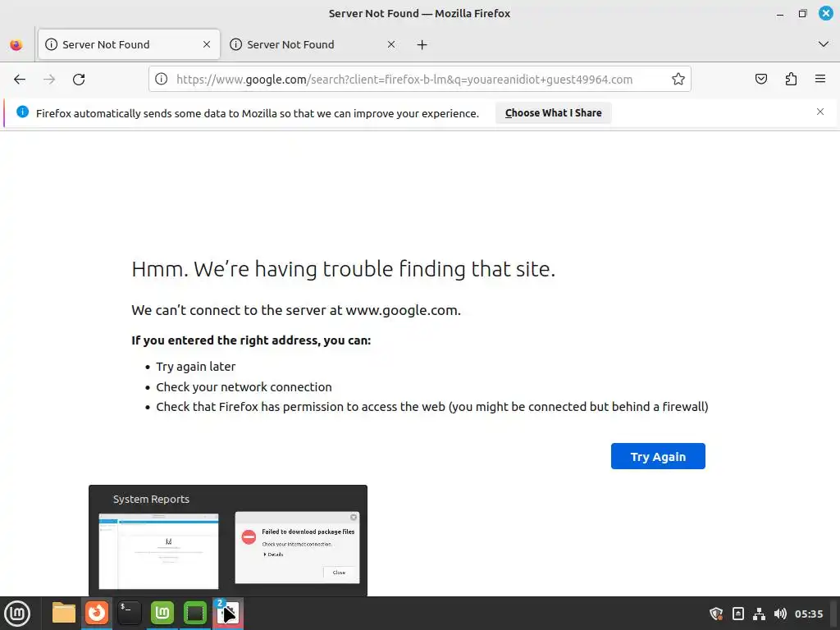Open the dark green window taskbar item
The height and width of the screenshot is (630, 840).
pyautogui.click(x=195, y=613)
